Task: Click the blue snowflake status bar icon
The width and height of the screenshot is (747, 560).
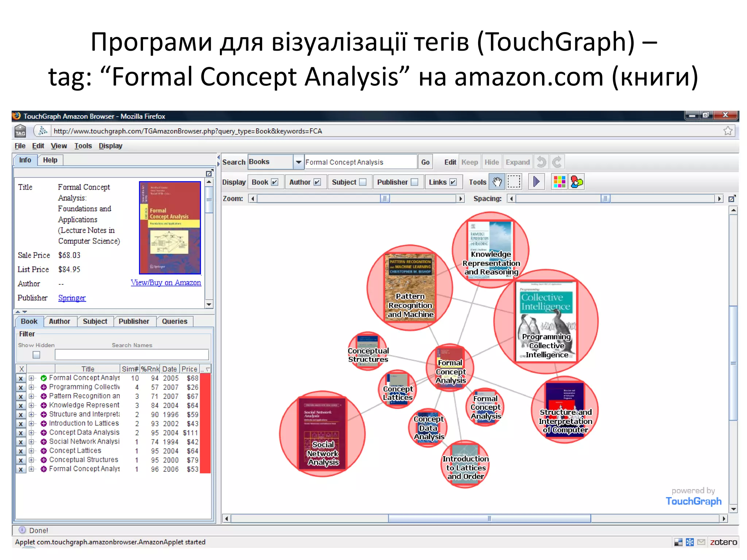Action: point(690,542)
